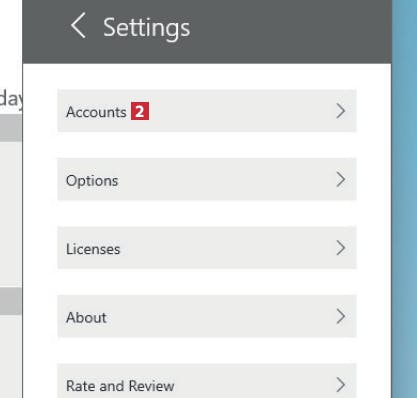Image resolution: width=417 pixels, height=398 pixels.
Task: Click the chevron beside Rate and Review
Action: point(340,385)
